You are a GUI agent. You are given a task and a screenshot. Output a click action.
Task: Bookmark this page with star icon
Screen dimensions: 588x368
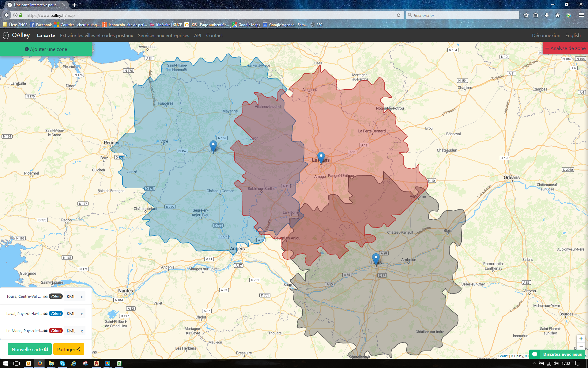click(526, 15)
